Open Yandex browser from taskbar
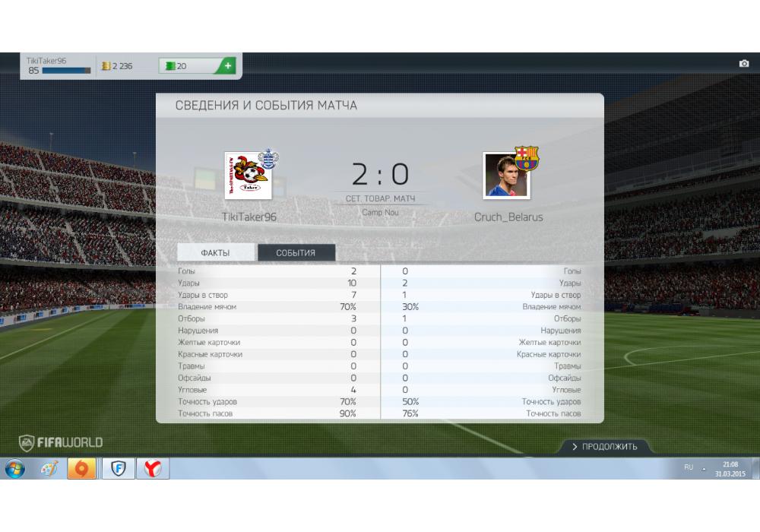The height and width of the screenshot is (532, 760). coord(153,468)
